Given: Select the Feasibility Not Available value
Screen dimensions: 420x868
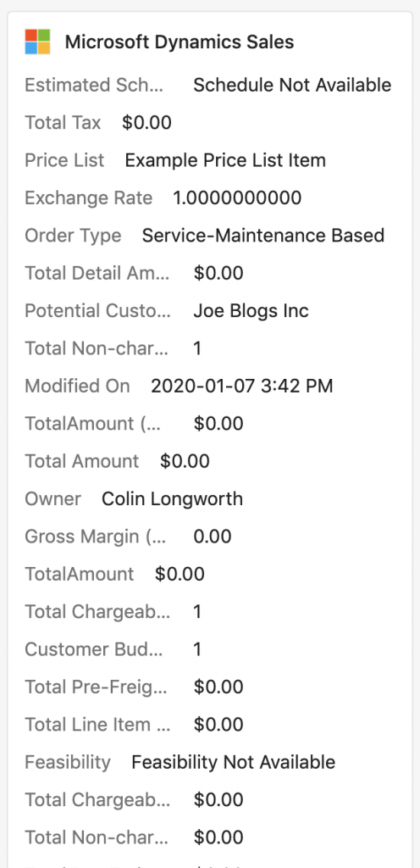Looking at the screenshot, I should click(x=233, y=762).
